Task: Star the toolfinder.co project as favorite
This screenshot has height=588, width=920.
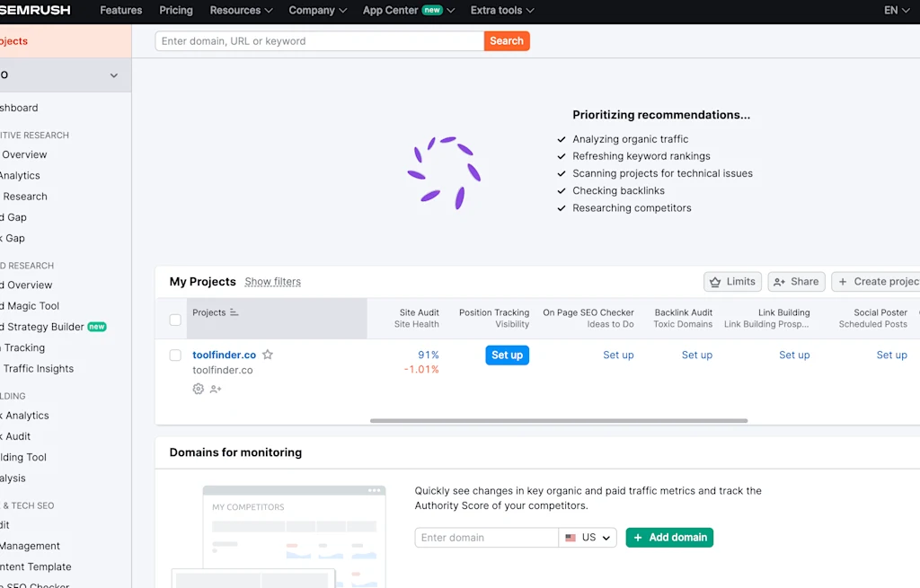Action: (267, 355)
